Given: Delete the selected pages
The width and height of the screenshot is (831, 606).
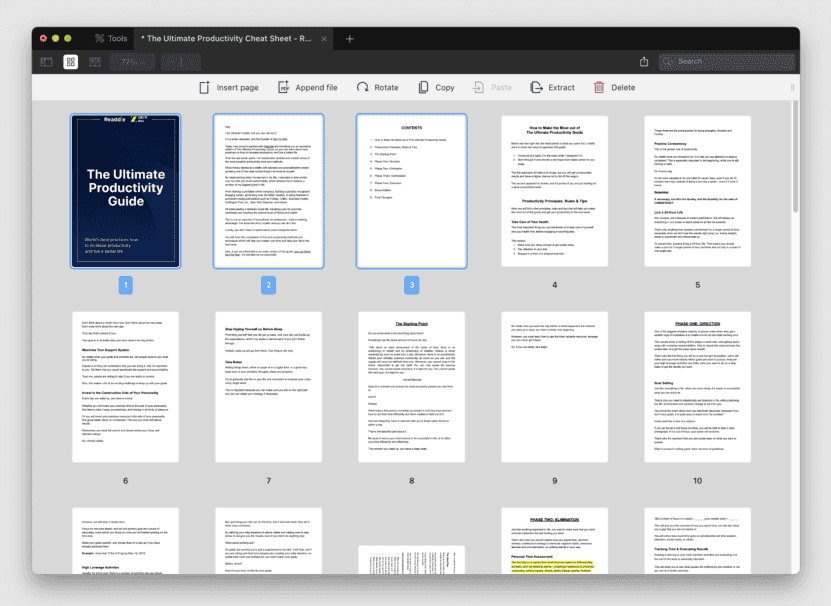Looking at the screenshot, I should pos(614,87).
